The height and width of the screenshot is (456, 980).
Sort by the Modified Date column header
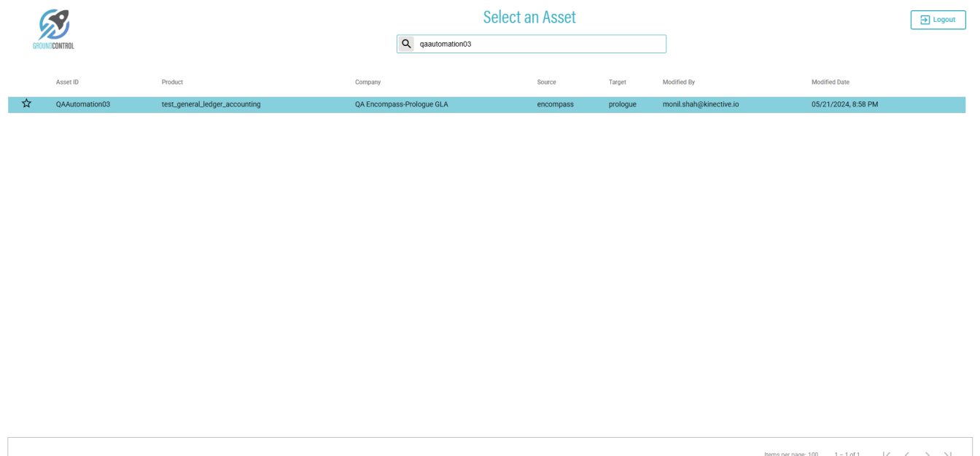(x=830, y=82)
